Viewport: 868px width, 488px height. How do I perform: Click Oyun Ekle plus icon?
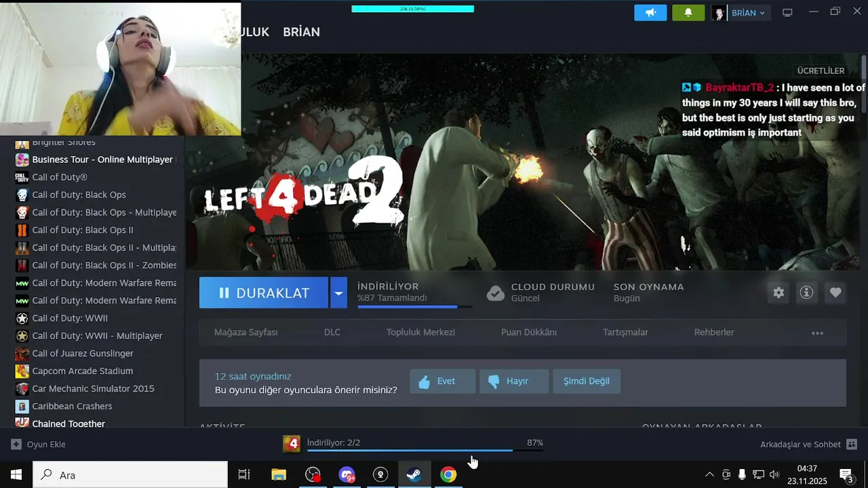[16, 445]
